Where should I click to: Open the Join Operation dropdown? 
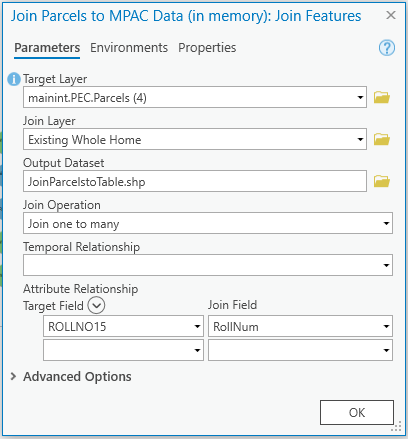tap(208, 223)
